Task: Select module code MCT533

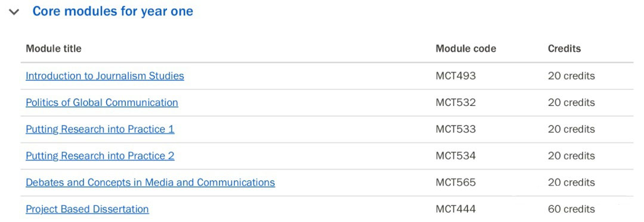Action: [x=456, y=129]
